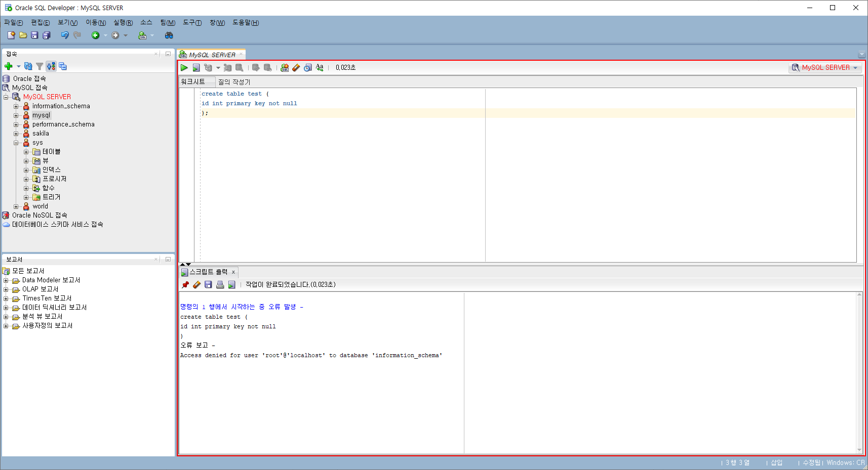The width and height of the screenshot is (868, 470).
Task: Open a SQL worksheet from the main toolbar
Action: pyautogui.click(x=142, y=35)
